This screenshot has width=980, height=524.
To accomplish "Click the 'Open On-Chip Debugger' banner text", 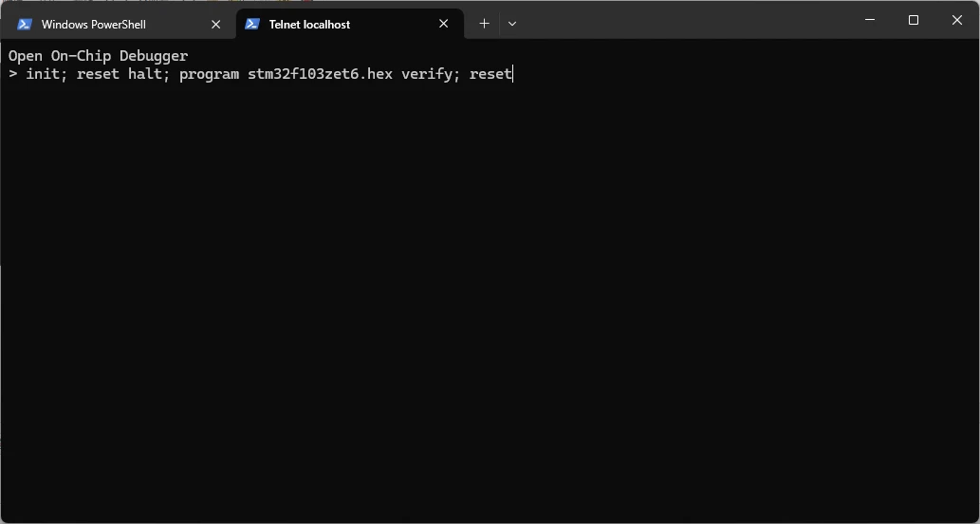I will 99,56.
